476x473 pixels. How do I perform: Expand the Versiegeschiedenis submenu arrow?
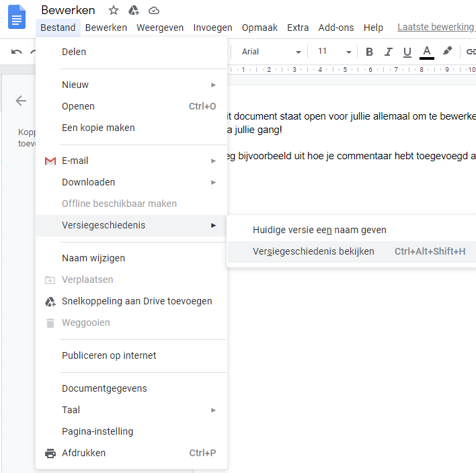point(213,226)
